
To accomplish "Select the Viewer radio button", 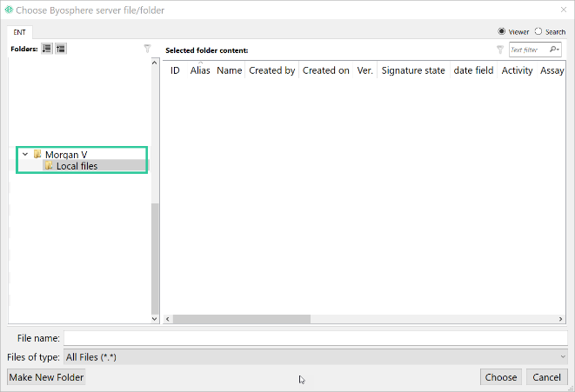I will [501, 31].
